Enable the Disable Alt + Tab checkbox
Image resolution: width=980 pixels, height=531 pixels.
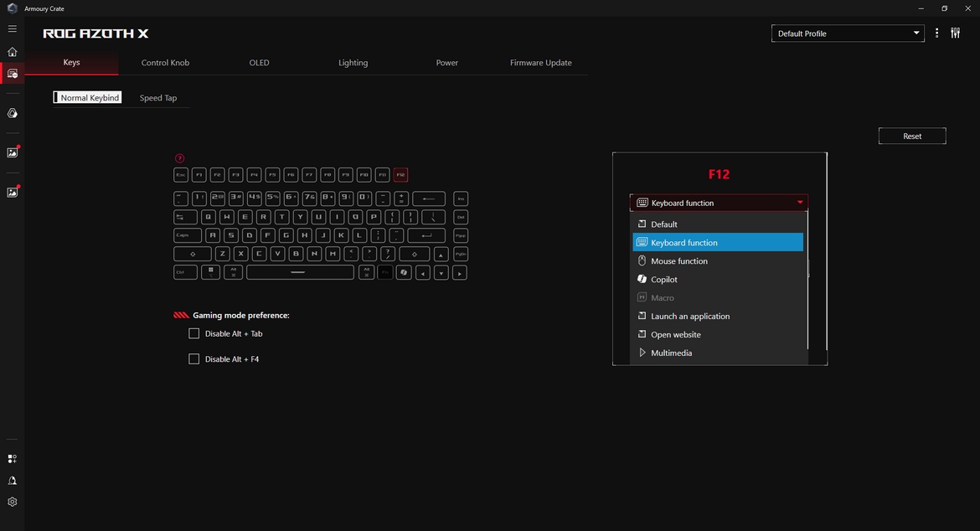pyautogui.click(x=194, y=333)
